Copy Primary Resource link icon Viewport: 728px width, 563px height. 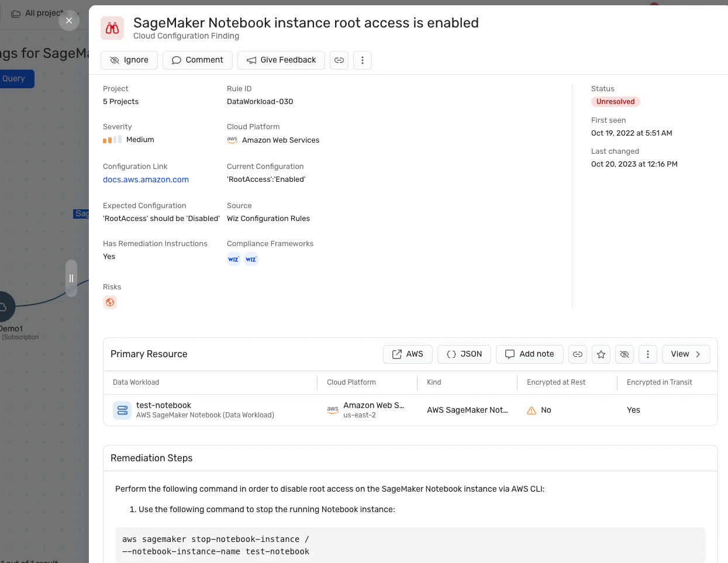pyautogui.click(x=578, y=354)
